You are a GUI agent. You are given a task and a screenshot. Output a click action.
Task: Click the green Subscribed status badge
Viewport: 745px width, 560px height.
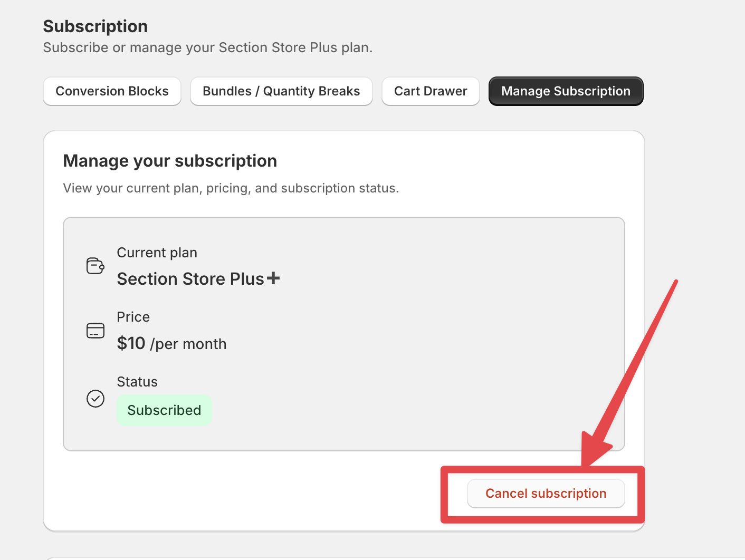pyautogui.click(x=164, y=410)
